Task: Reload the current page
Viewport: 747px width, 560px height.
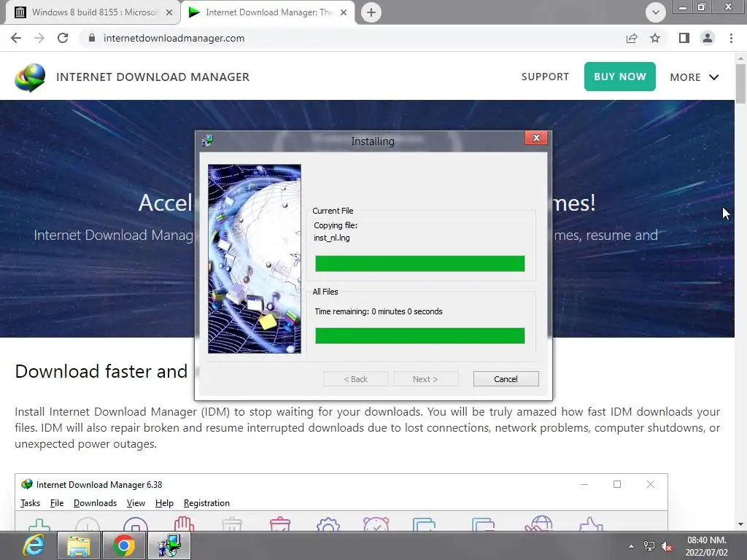Action: [x=63, y=38]
